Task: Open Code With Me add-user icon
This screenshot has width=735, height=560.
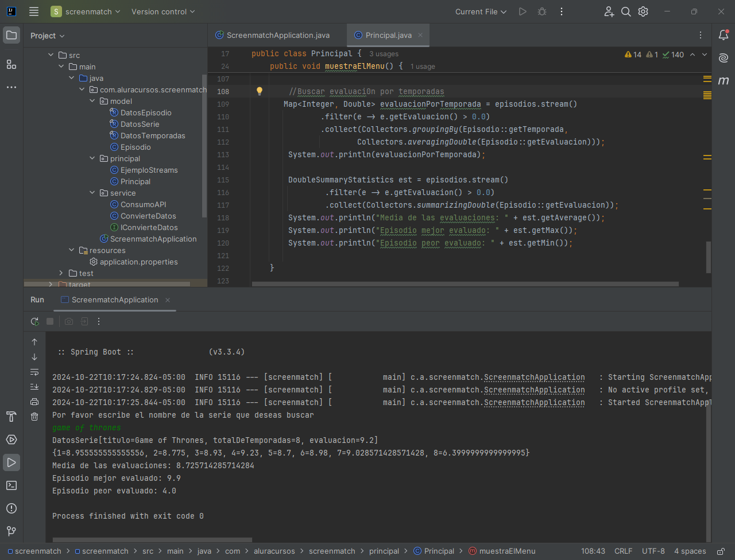Action: pos(609,11)
